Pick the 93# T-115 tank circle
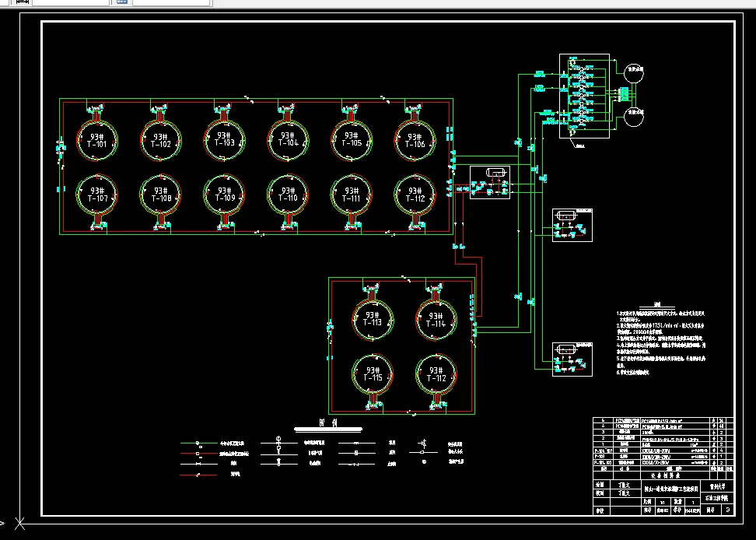The height and width of the screenshot is (540, 756). pyautogui.click(x=373, y=374)
